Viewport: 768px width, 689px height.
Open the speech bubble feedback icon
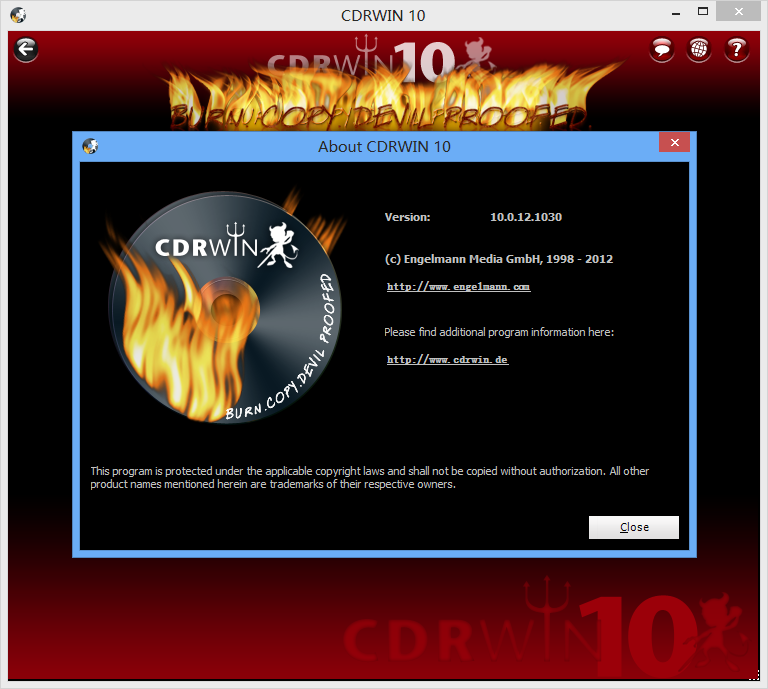coord(662,49)
